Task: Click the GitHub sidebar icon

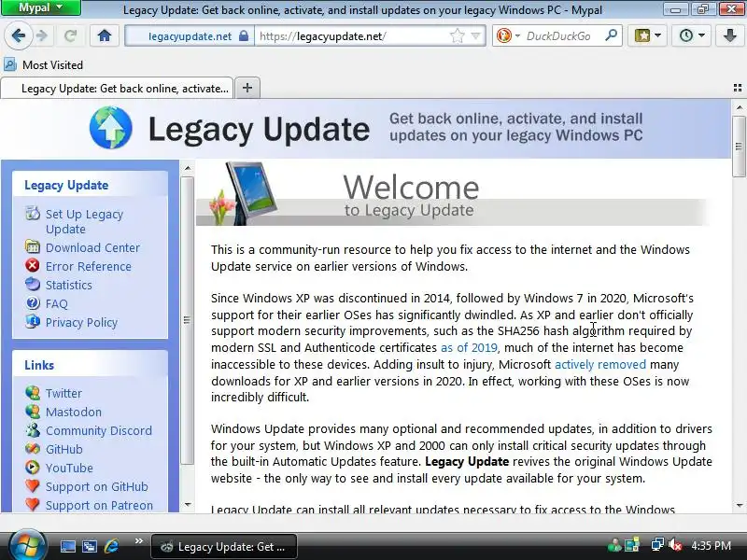Action: (x=33, y=449)
